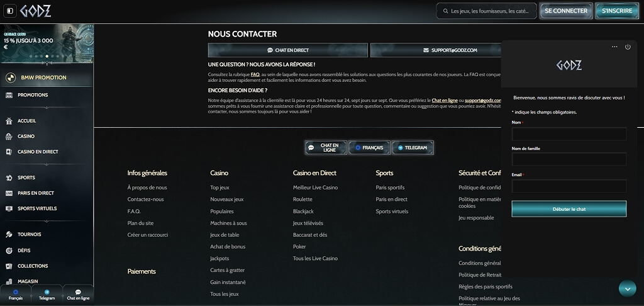This screenshot has width=644, height=306.
Task: Click Débuter le chat button
Action: pos(569,209)
